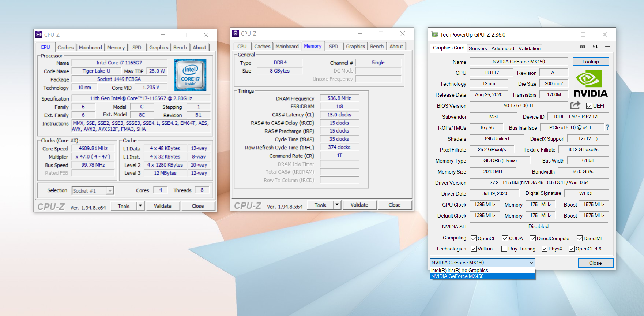This screenshot has width=644, height=316.
Task: Toggle the OpenGL 4.6 checkbox
Action: (x=572, y=249)
